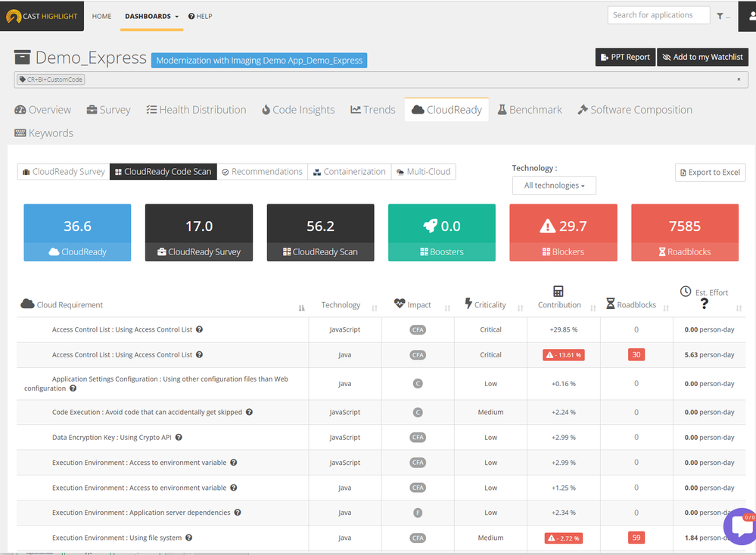The height and width of the screenshot is (555, 756).
Task: Switch to the Trends tab
Action: click(372, 110)
